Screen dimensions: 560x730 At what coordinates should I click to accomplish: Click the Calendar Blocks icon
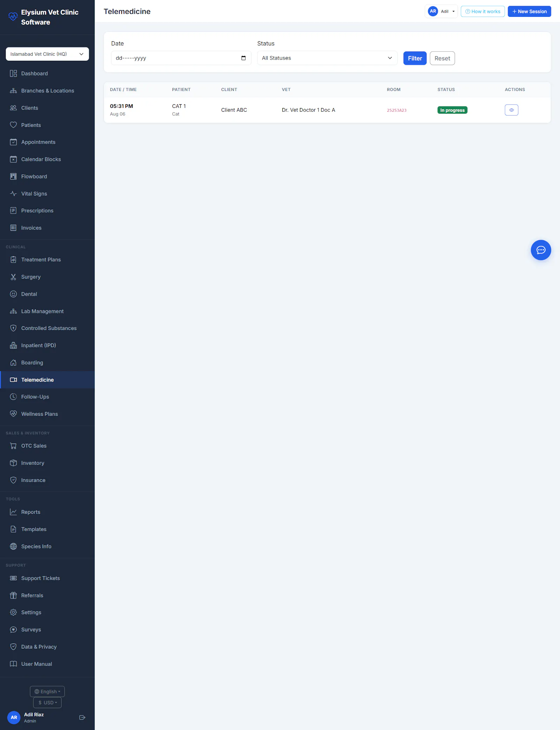pos(13,159)
